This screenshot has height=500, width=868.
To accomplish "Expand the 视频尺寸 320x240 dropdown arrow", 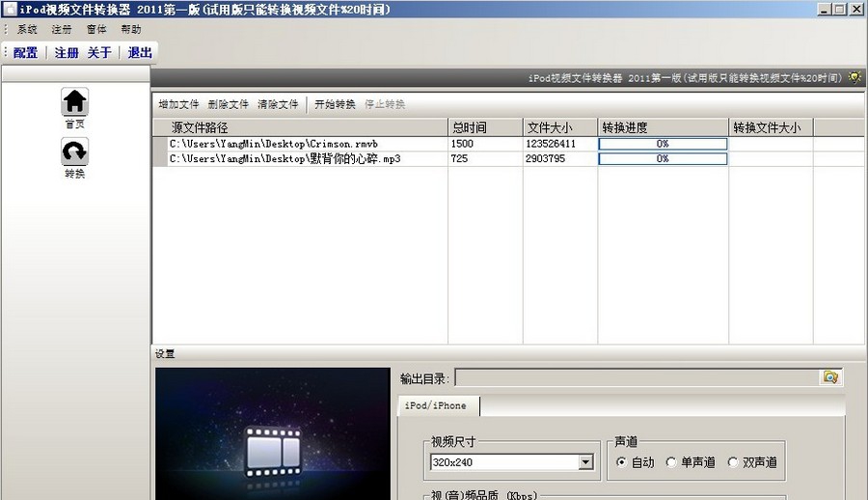I will [x=585, y=461].
